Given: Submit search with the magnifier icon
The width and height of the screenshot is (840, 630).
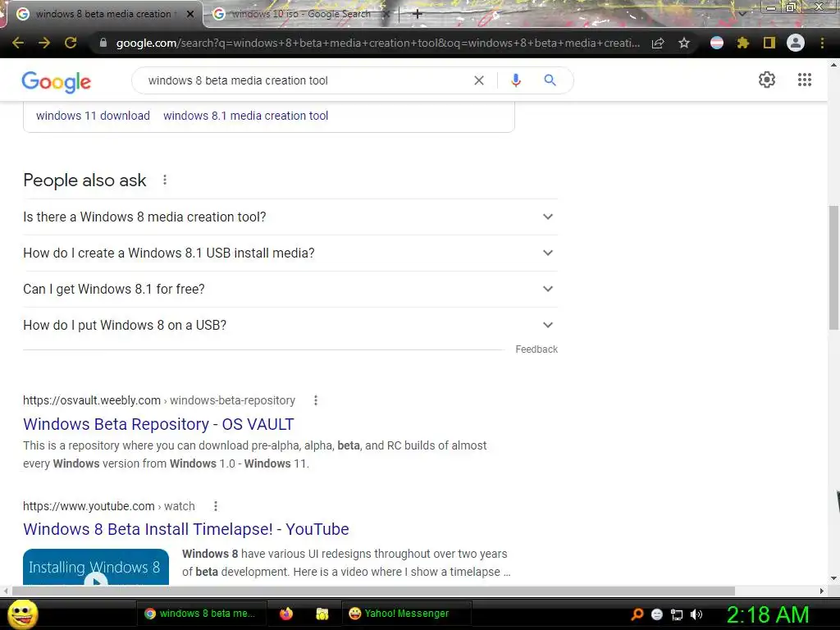Looking at the screenshot, I should pyautogui.click(x=550, y=80).
